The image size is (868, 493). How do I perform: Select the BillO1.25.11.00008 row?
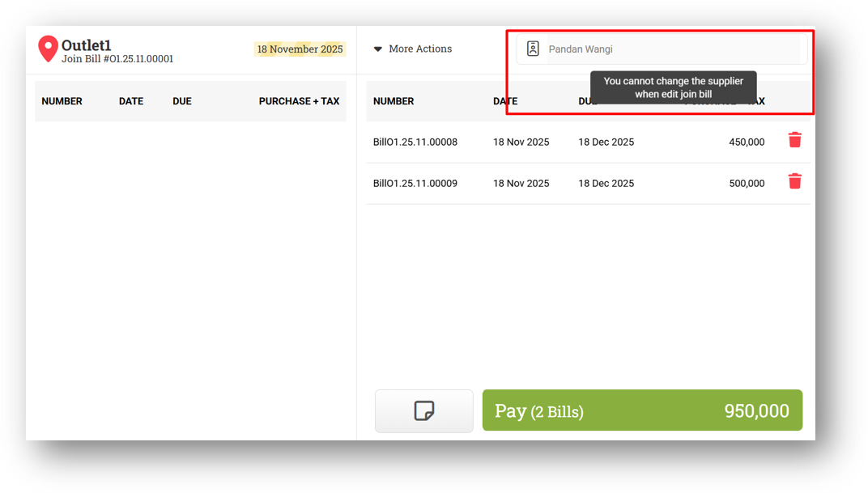tap(589, 142)
